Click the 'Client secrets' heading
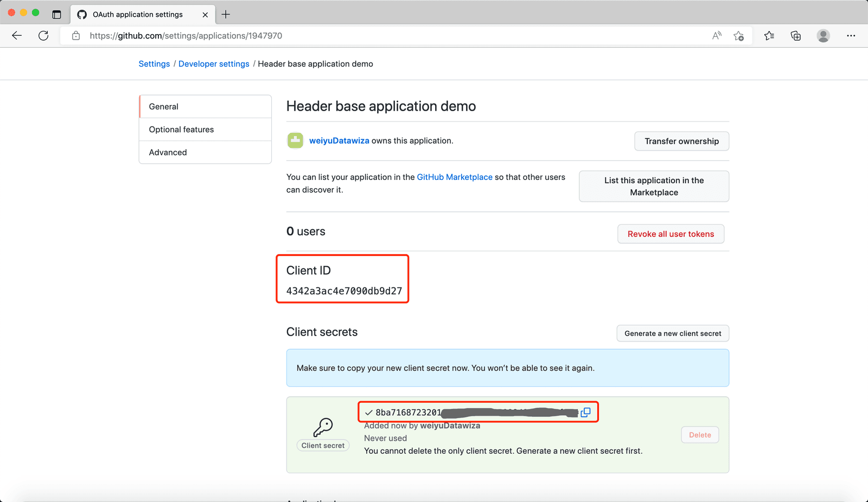This screenshot has height=502, width=868. [x=322, y=332]
